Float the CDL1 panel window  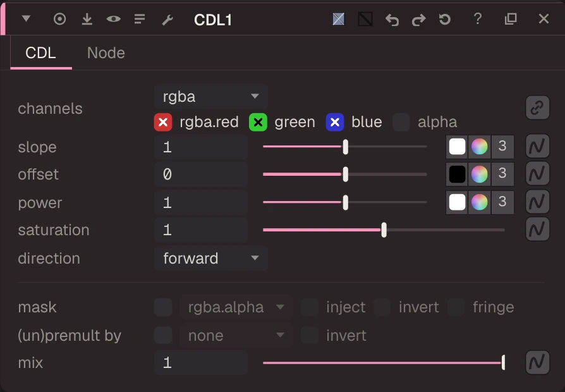click(511, 19)
